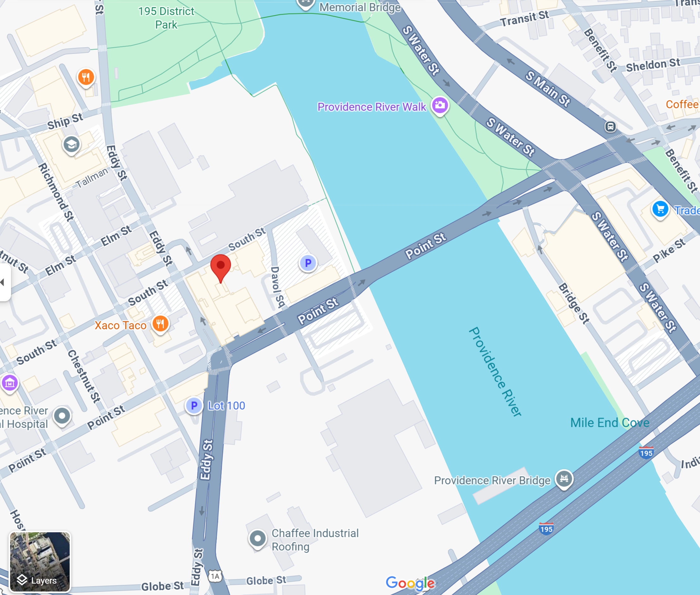Select the Chaffee Industrial Roofing pin
The height and width of the screenshot is (595, 700).
tap(258, 539)
